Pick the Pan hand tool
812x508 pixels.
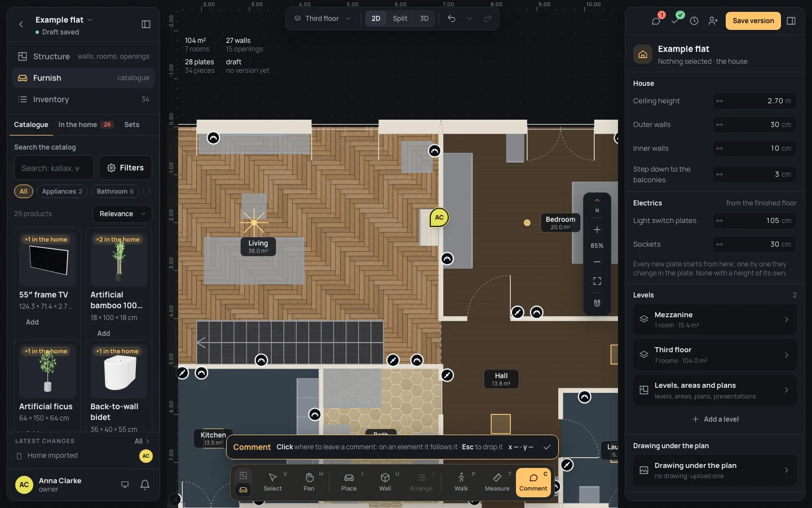(x=309, y=482)
